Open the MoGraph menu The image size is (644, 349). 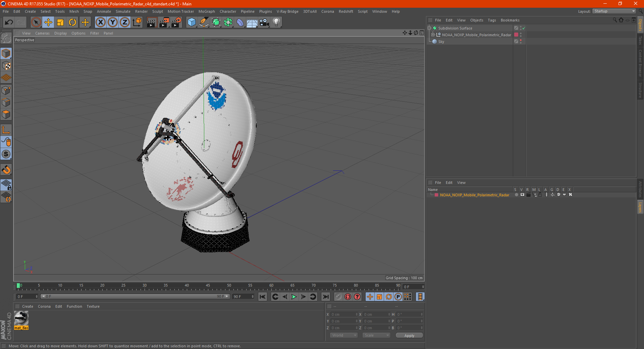click(207, 11)
